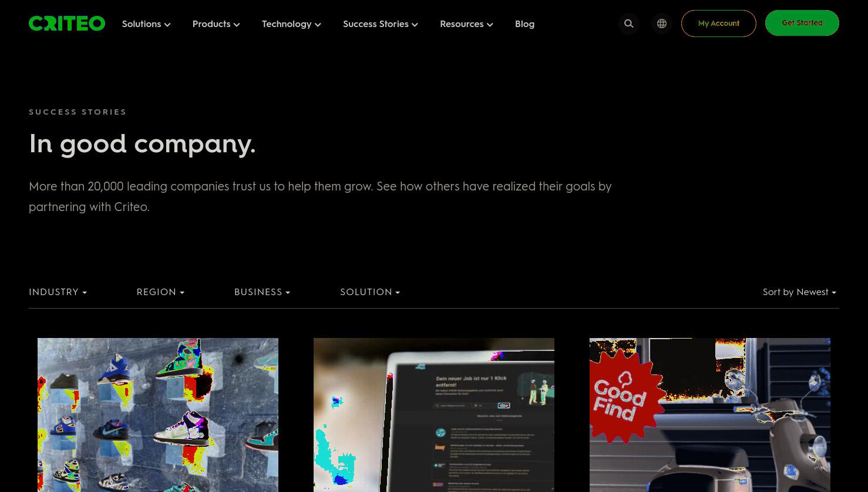Screen dimensions: 868x492
Task: Open the INDUSTRY filter dropdown
Action: 58,292
